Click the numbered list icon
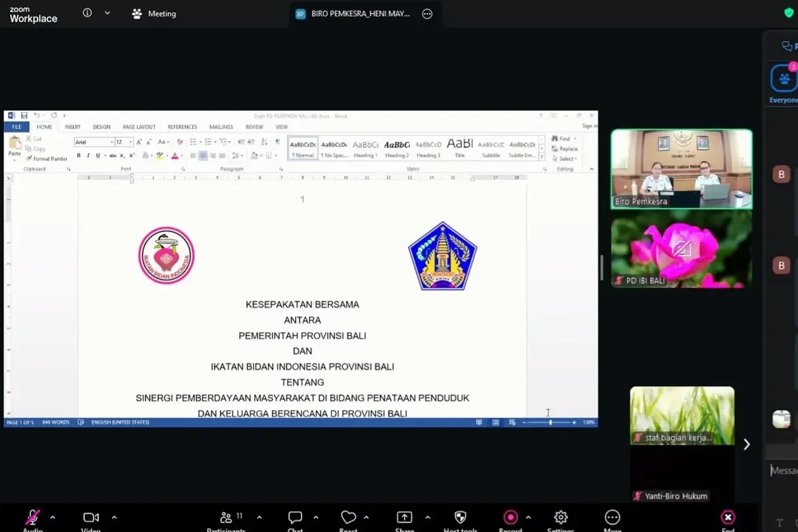The height and width of the screenshot is (532, 798). [207, 142]
